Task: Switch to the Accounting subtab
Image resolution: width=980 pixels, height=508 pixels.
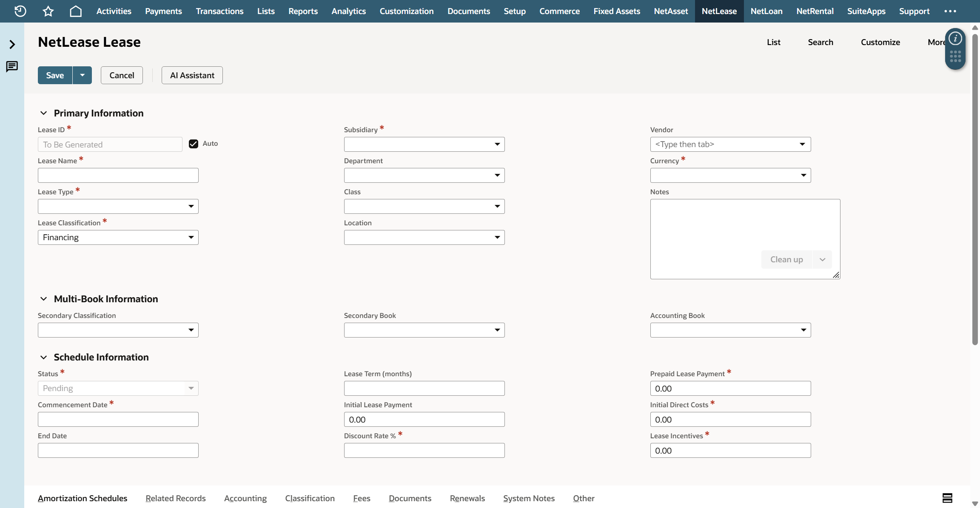Action: point(245,498)
